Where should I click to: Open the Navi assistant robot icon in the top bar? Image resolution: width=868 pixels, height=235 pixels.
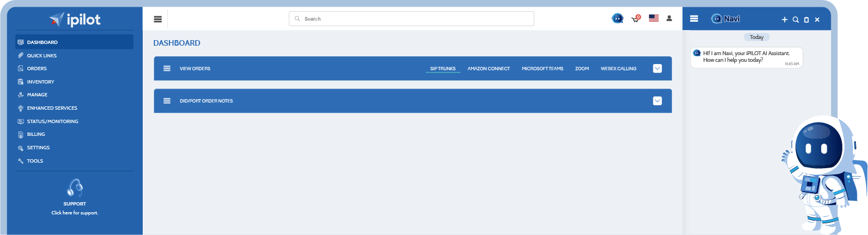617,18
